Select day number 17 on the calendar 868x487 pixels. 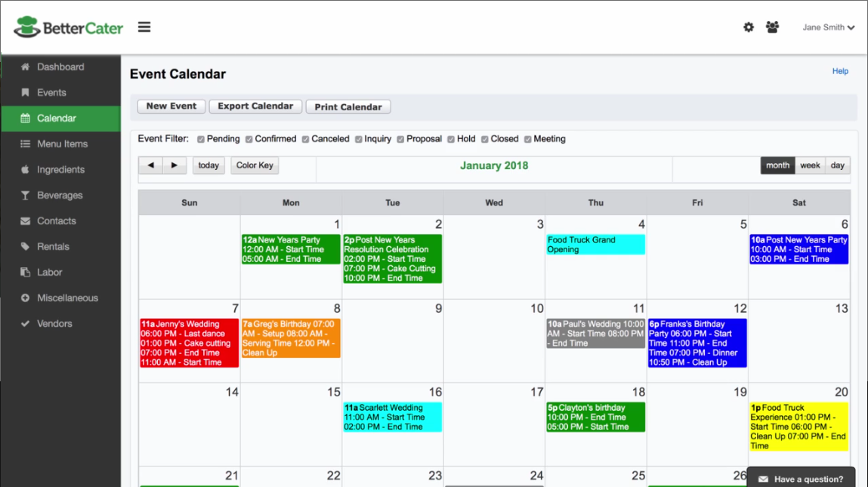coord(537,392)
